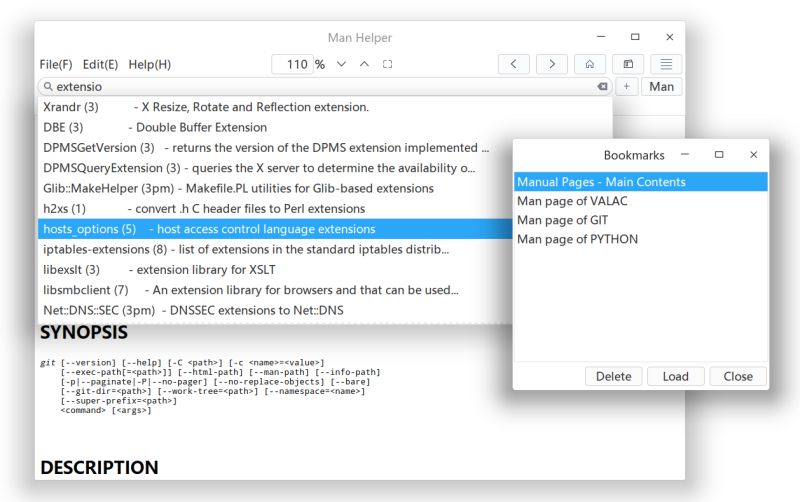Image resolution: width=800 pixels, height=502 pixels.
Task: Open the hamburger menu icon
Action: click(666, 64)
